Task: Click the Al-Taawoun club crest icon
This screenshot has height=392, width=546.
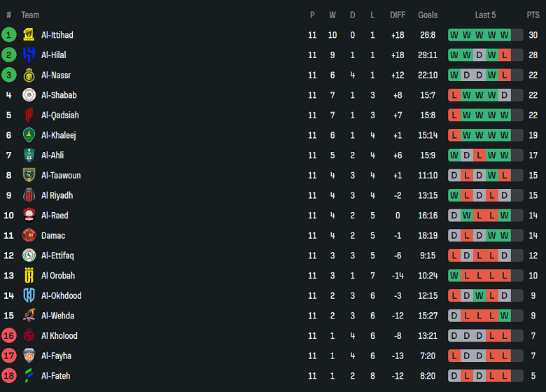Action: tap(29, 175)
